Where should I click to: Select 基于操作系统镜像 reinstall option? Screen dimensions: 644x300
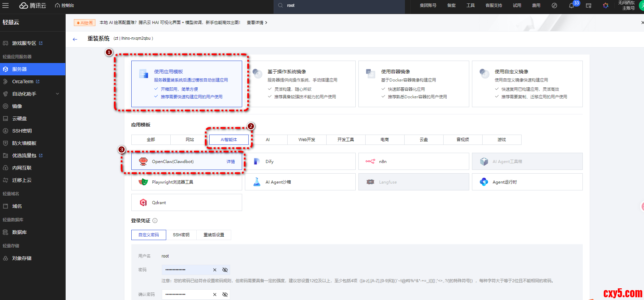tap(300, 84)
